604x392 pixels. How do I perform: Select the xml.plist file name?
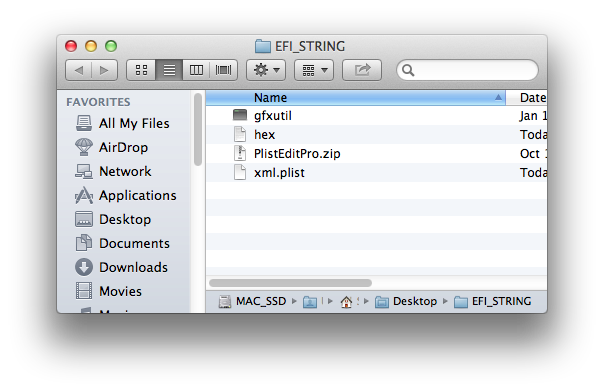(x=279, y=173)
